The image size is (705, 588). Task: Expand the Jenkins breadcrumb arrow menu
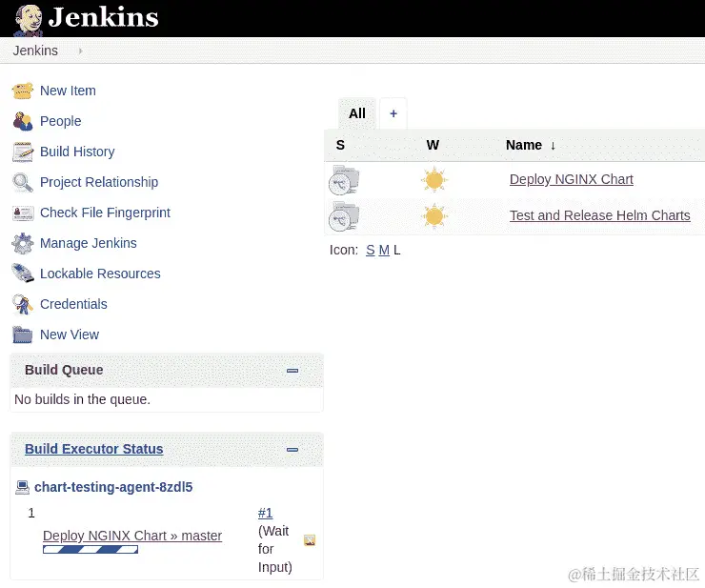pos(80,51)
